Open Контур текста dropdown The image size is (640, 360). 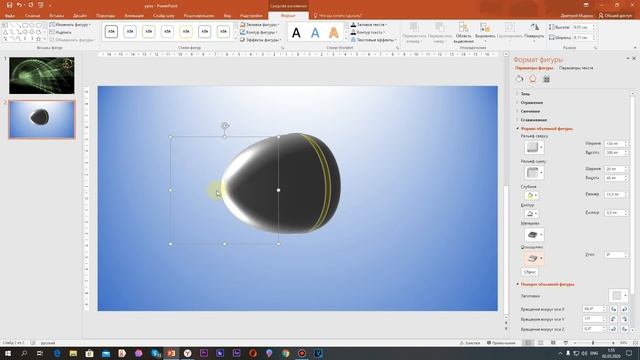tap(369, 32)
